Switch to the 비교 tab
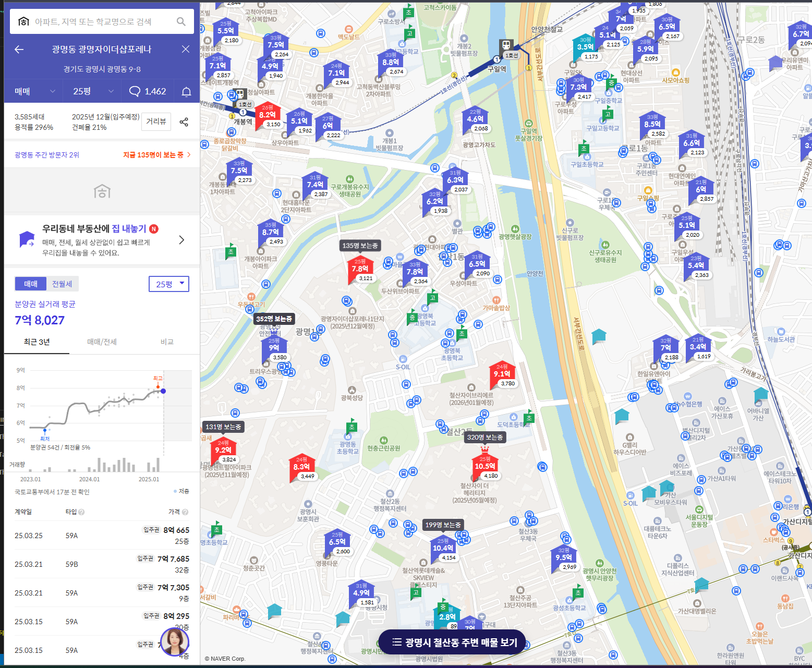This screenshot has width=812, height=668. point(167,342)
